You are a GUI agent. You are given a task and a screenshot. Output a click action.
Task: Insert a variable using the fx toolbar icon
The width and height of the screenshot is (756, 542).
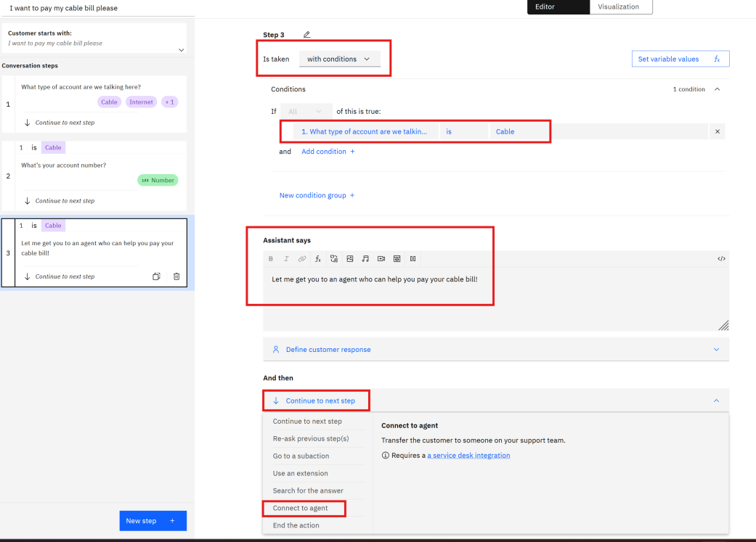click(318, 259)
